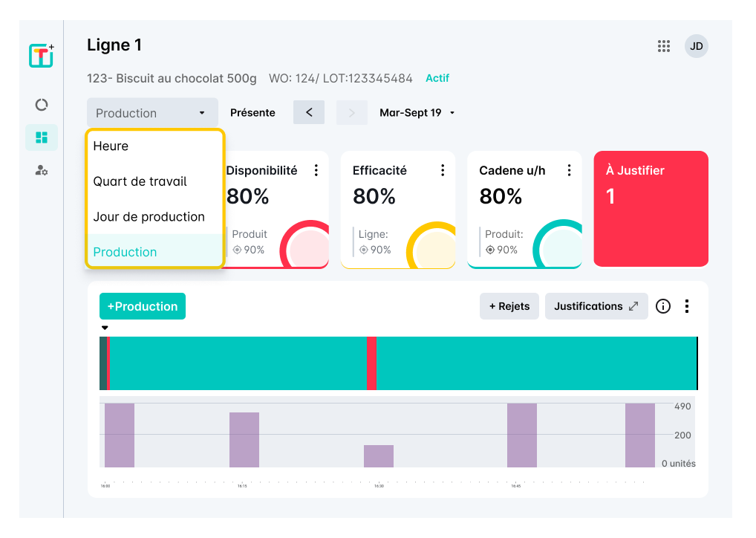Click the dark segment at timeline start

tap(102, 363)
